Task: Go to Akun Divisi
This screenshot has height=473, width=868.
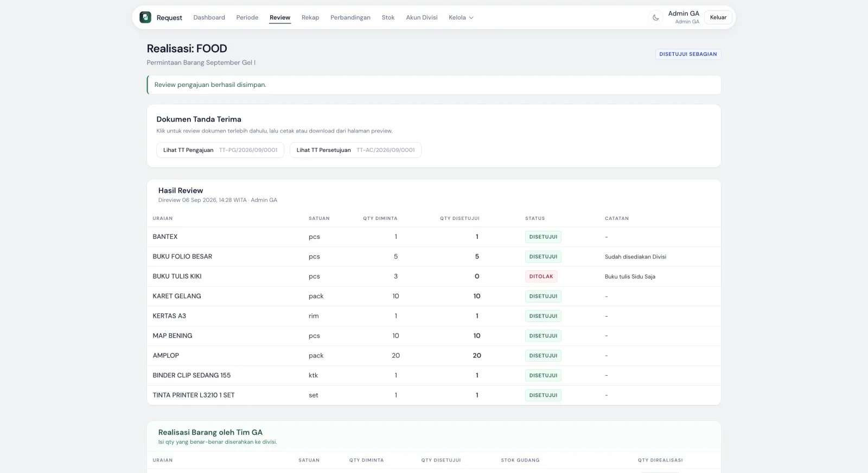Action: 422,17
